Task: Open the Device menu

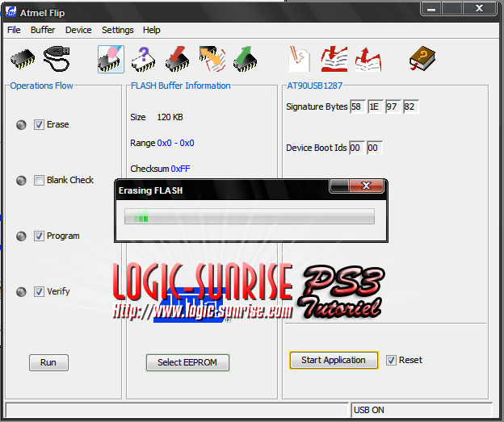Action: pyautogui.click(x=78, y=30)
